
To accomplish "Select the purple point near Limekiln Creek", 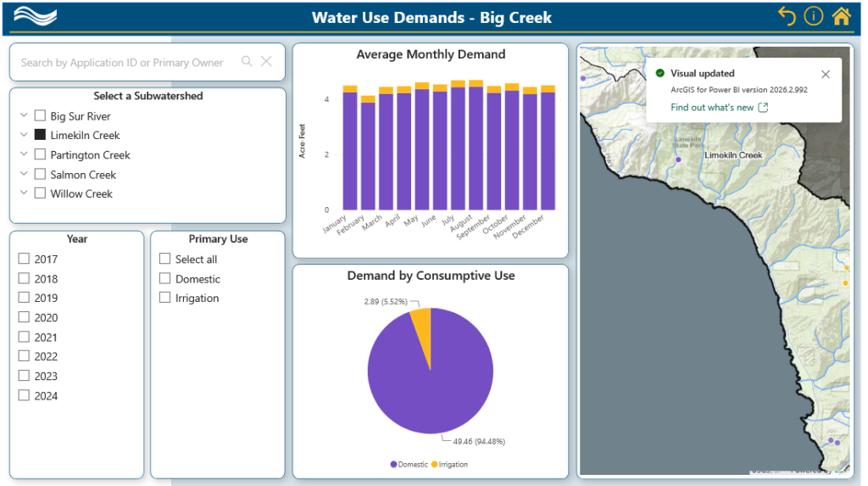I will click(x=678, y=159).
